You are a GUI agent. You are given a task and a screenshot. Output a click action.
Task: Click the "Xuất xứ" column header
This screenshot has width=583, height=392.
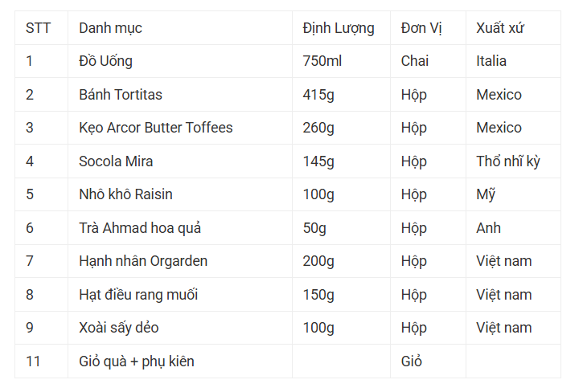[502, 28]
